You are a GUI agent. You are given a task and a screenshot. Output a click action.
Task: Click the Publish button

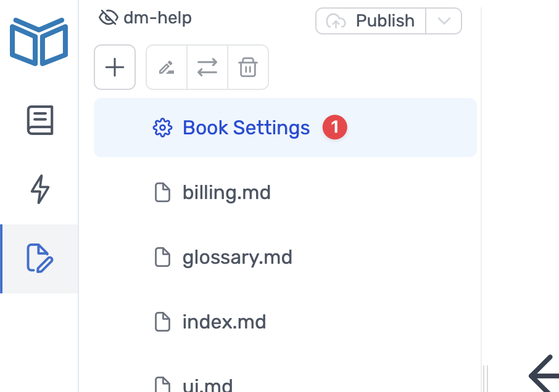click(x=371, y=21)
